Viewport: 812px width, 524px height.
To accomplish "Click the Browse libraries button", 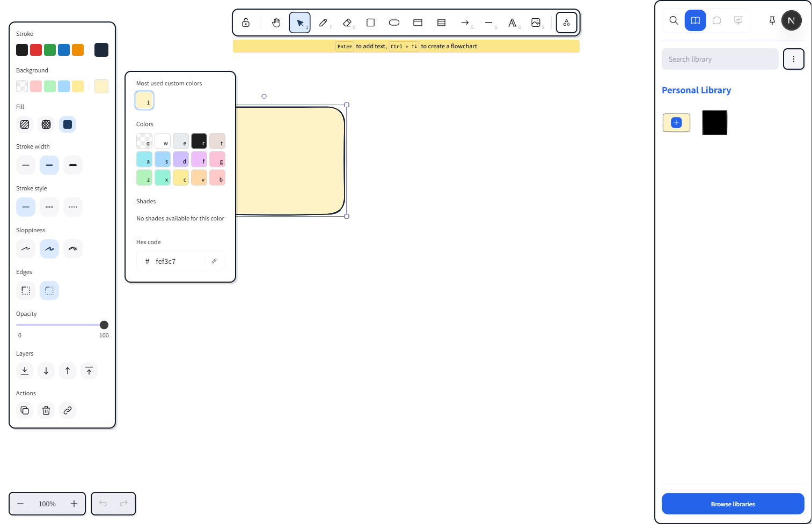I will (x=733, y=504).
